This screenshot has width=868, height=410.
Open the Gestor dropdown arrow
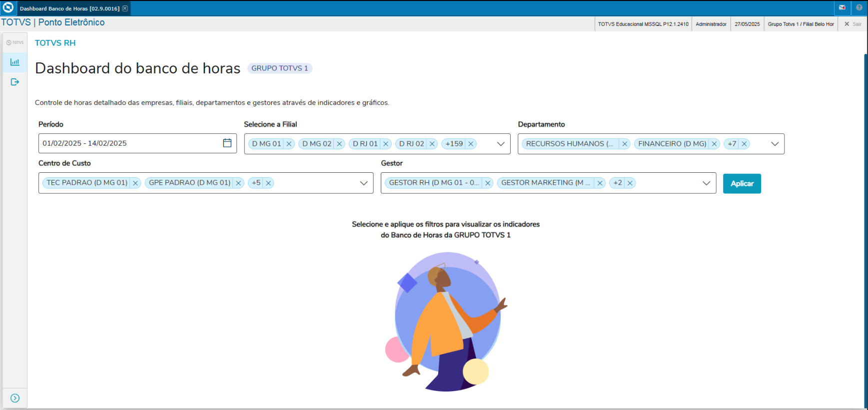(x=706, y=183)
